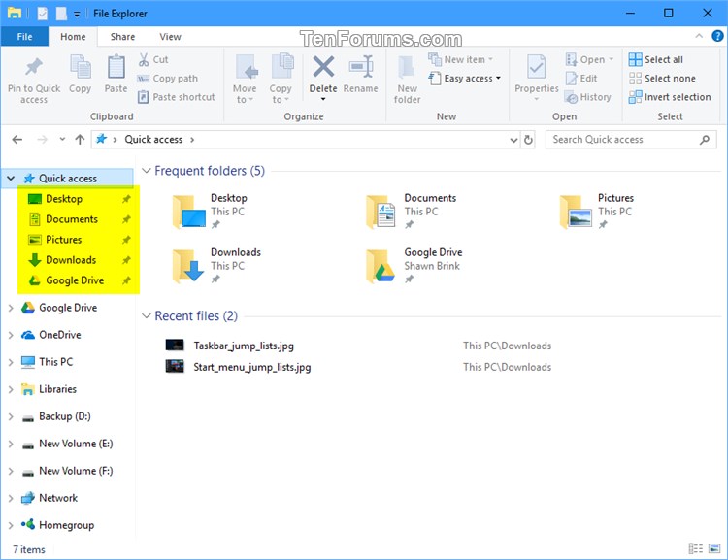728x560 pixels.
Task: Click the New folder icon
Action: (x=406, y=68)
